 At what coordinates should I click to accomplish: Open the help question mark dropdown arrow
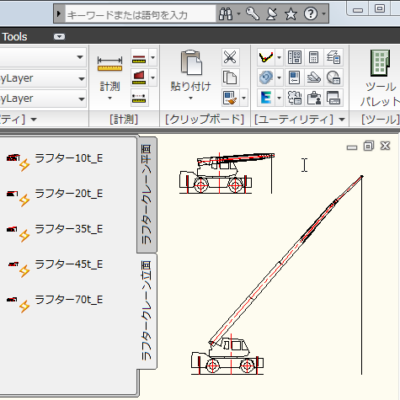(324, 14)
